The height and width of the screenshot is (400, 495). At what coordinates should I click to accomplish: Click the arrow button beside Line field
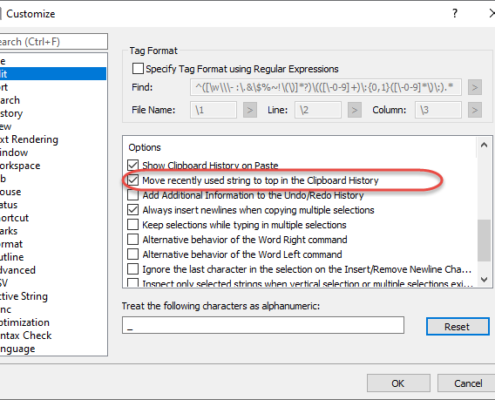[x=355, y=110]
